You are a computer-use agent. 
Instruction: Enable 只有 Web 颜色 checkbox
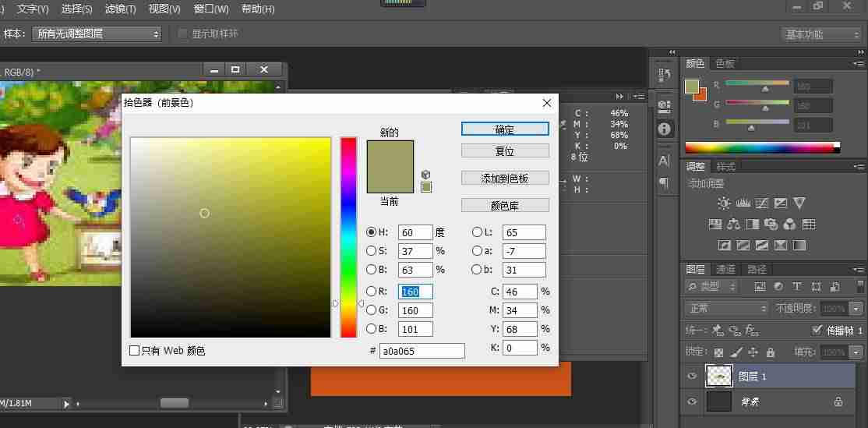click(135, 351)
